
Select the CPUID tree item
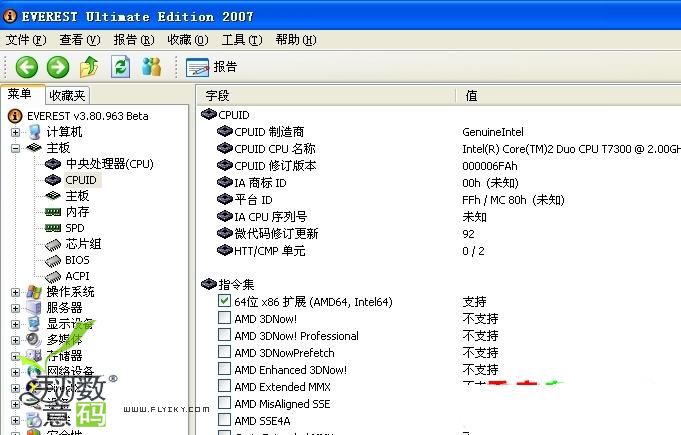[81, 180]
